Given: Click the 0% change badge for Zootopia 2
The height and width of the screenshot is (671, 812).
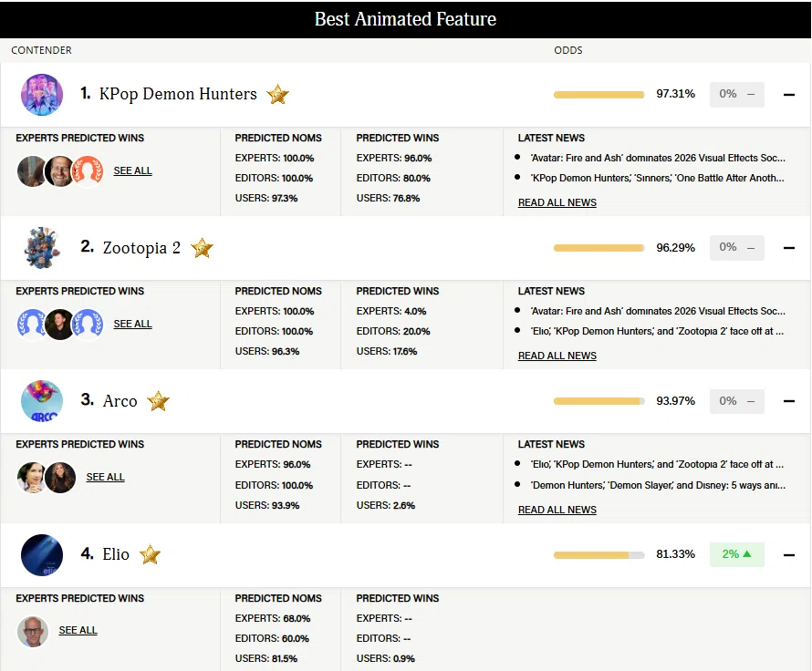Looking at the screenshot, I should tap(736, 247).
